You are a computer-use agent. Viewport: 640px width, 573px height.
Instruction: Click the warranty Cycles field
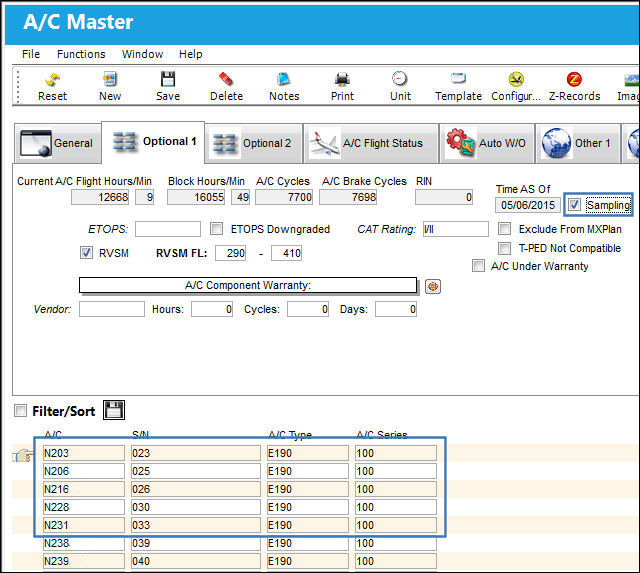308,309
